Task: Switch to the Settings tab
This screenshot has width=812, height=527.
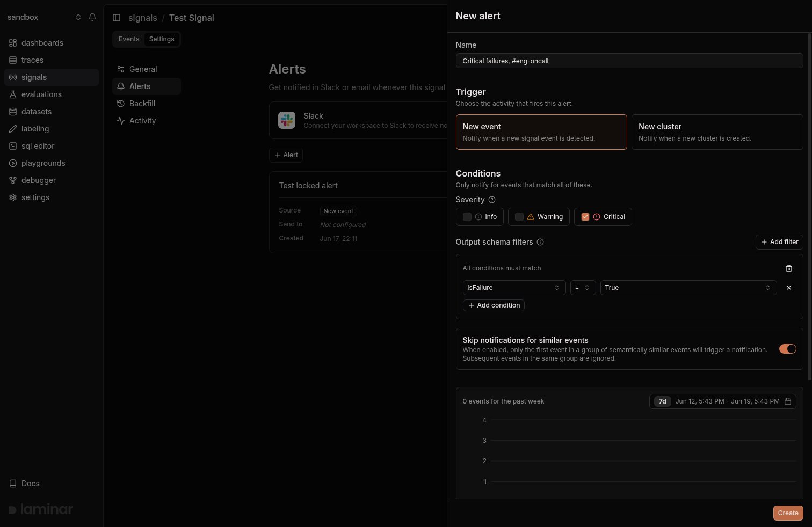Action: point(162,39)
